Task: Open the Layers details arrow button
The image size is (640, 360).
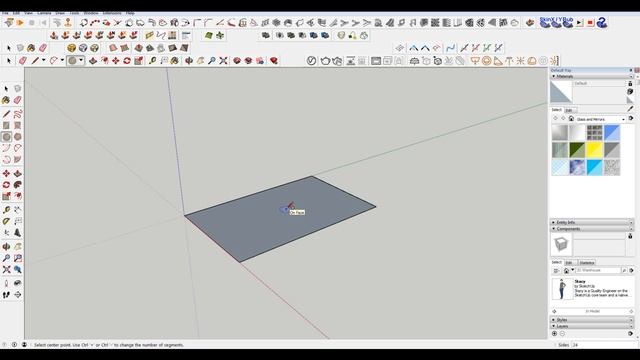Action: [631, 333]
